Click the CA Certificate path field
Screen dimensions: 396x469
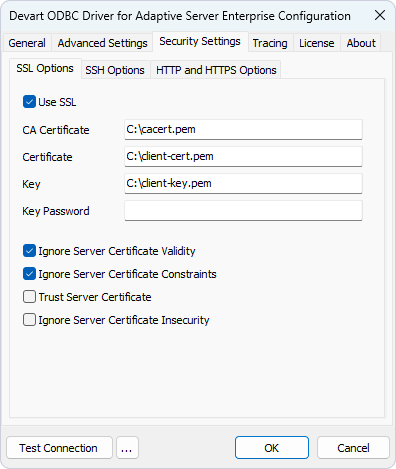(x=243, y=129)
